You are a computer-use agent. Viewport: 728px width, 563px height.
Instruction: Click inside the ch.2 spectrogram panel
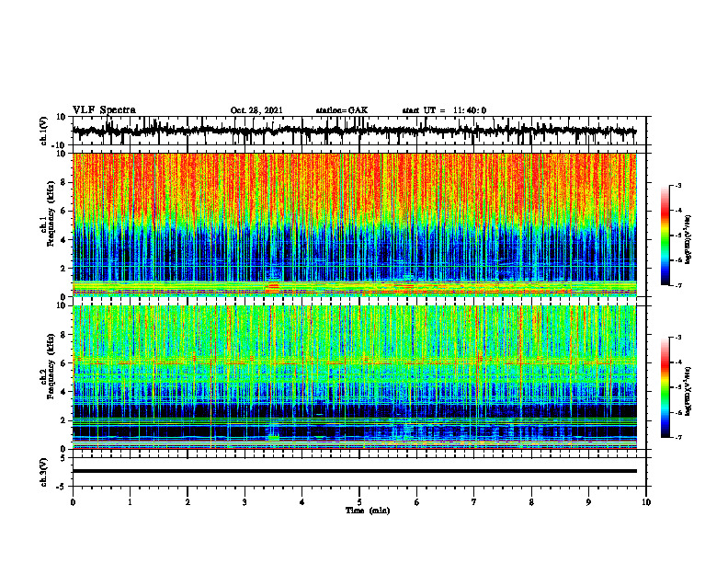pyautogui.click(x=355, y=377)
